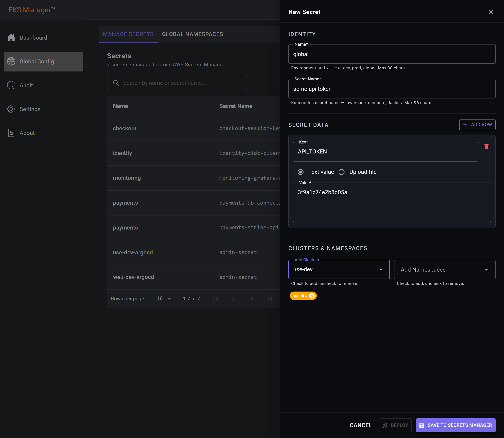Sort by the Name column header
This screenshot has width=504, height=438.
coord(120,106)
